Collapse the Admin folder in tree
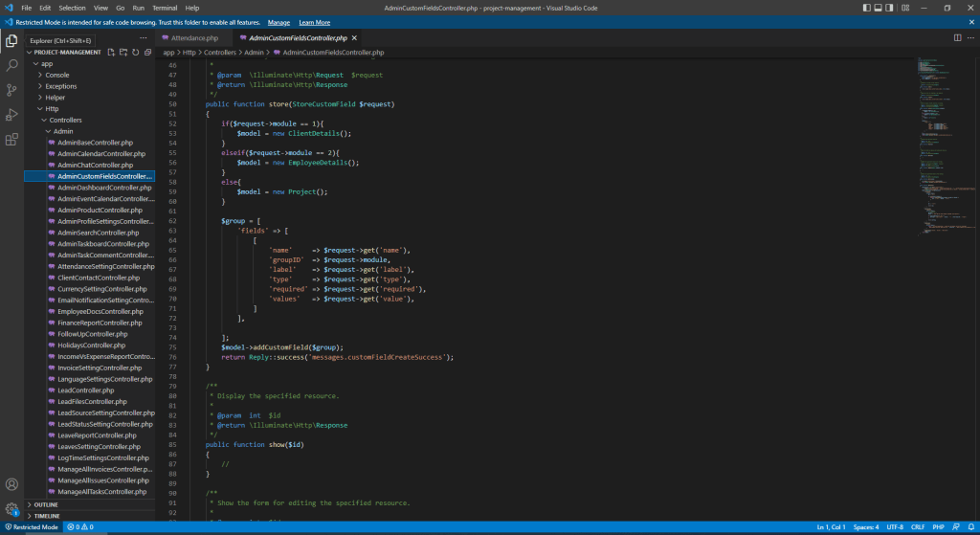 point(62,131)
